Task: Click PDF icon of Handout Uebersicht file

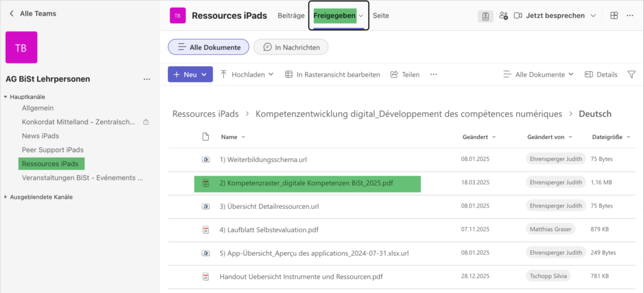Action: point(206,277)
